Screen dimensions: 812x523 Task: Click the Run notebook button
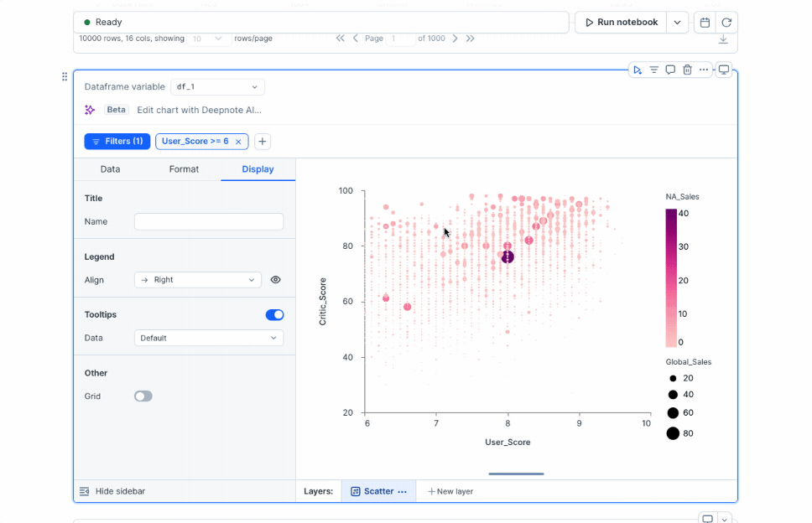pos(622,23)
